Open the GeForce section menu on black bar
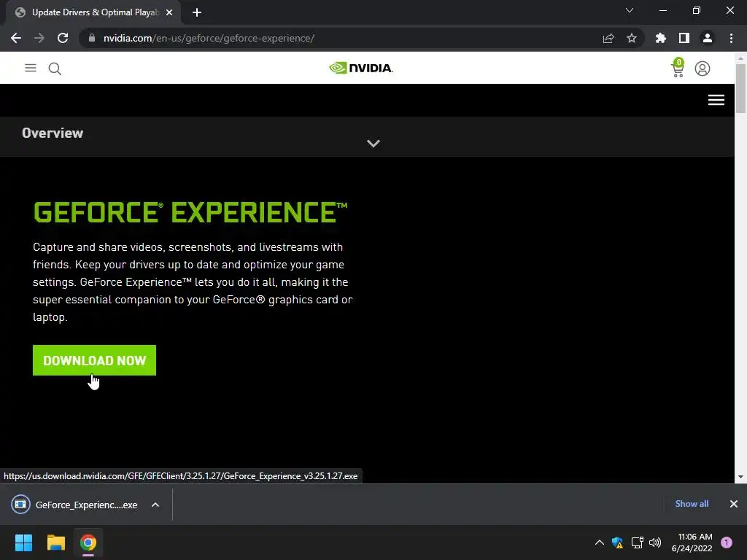Viewport: 747px width, 560px height. (x=716, y=100)
